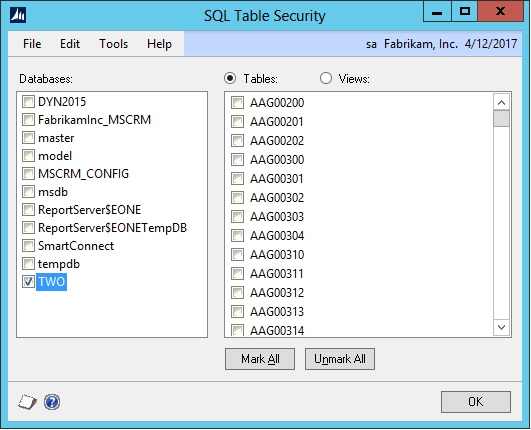Check the MSCRM_CONFIG database checkbox
The height and width of the screenshot is (430, 531).
[28, 174]
